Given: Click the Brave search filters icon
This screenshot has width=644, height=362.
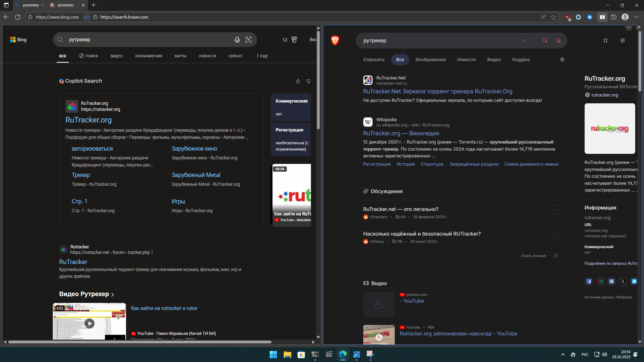Looking at the screenshot, I should coord(562,60).
